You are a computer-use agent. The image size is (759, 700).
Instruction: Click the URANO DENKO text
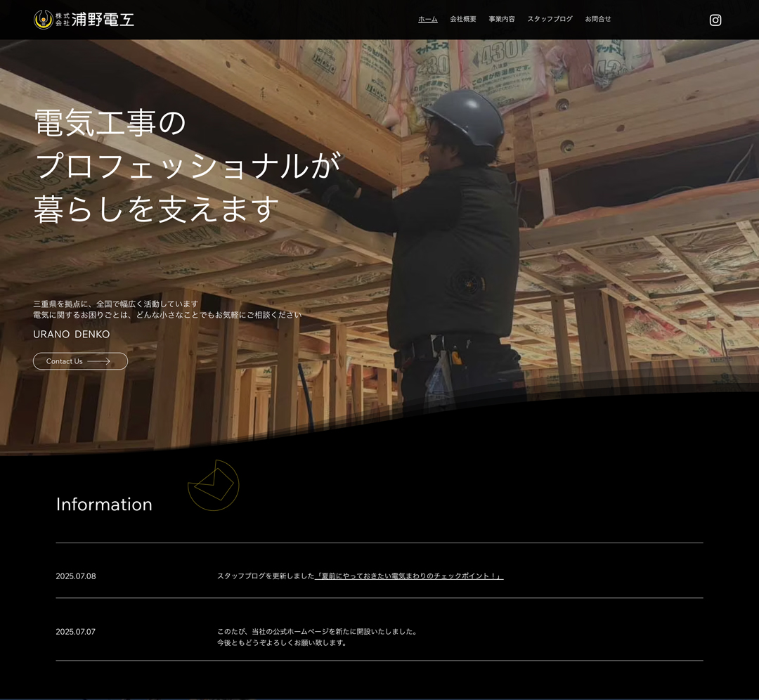pyautogui.click(x=72, y=334)
